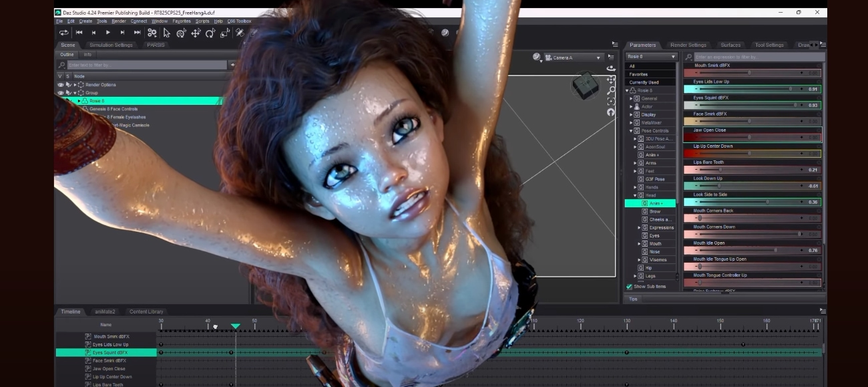
Task: Click the viewport zoom magnifier icon
Action: 610,90
